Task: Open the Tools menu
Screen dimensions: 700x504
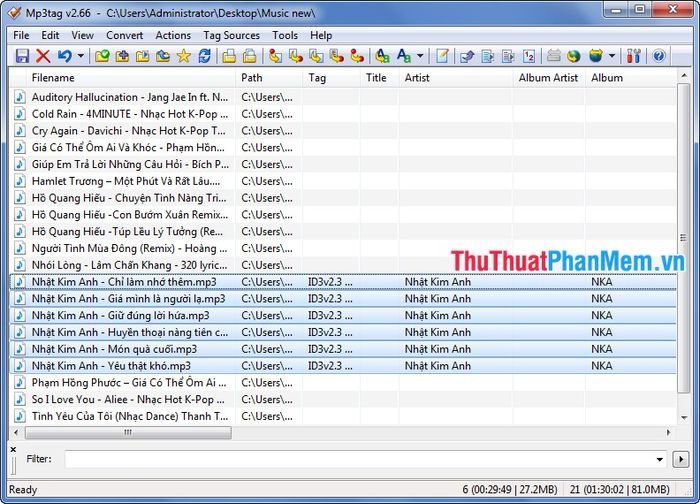Action: click(x=285, y=35)
